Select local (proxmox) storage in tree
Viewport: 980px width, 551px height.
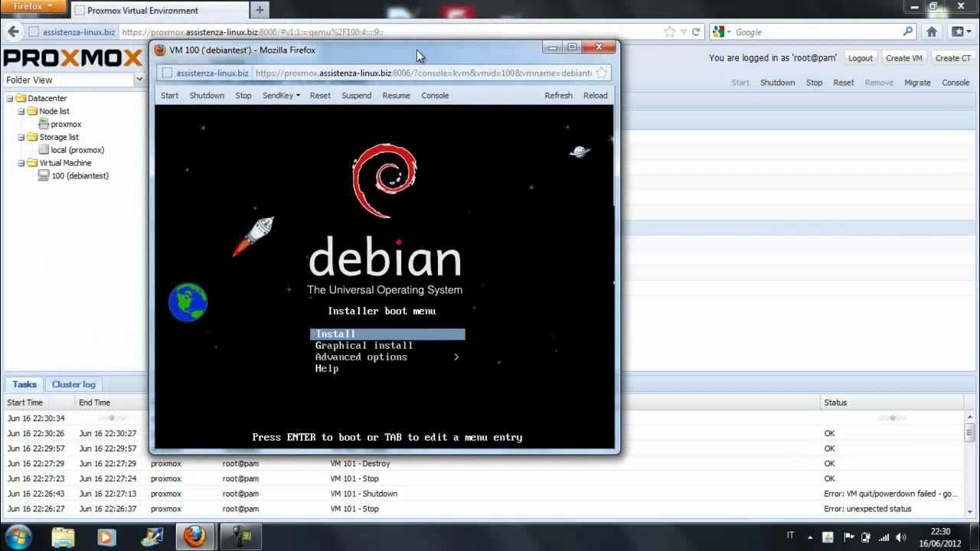pos(71,150)
